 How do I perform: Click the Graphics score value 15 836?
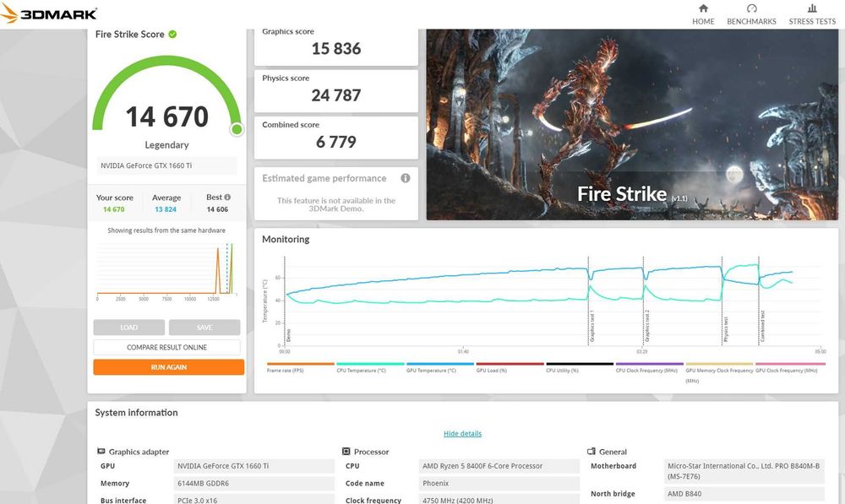tap(336, 48)
